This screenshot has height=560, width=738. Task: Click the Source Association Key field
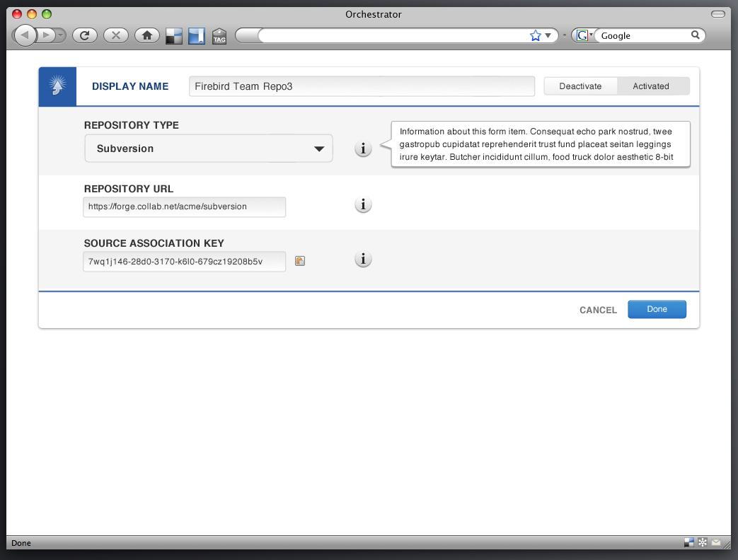click(x=185, y=262)
